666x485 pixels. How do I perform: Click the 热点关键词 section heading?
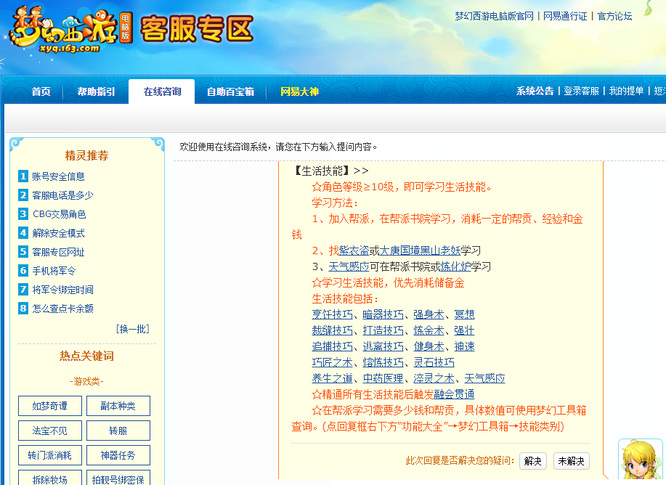tap(87, 355)
